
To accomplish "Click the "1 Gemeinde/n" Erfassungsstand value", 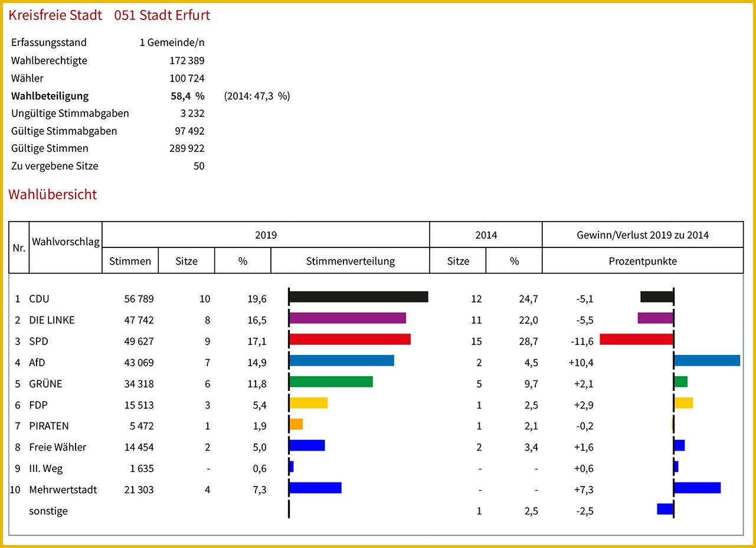I will [x=172, y=43].
